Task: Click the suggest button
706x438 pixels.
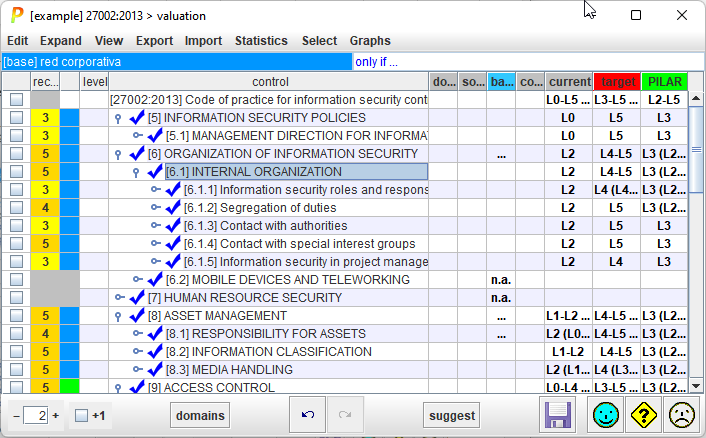Action: click(452, 415)
